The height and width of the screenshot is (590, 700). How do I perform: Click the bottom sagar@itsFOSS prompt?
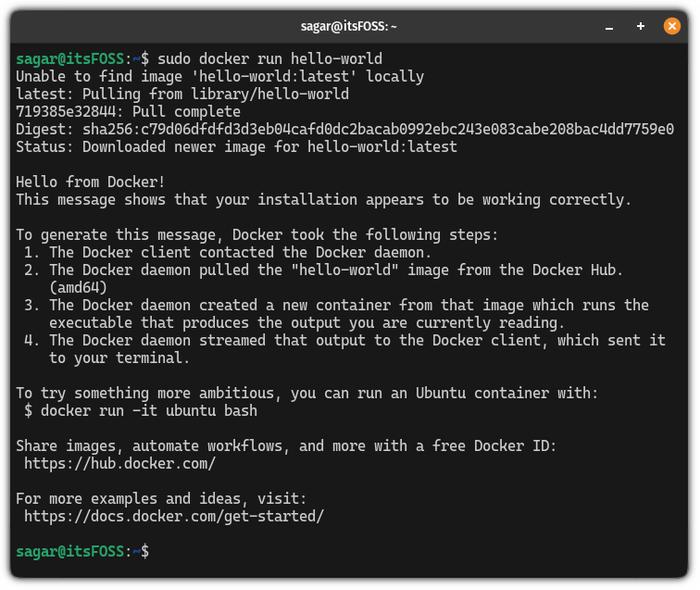click(x=83, y=552)
